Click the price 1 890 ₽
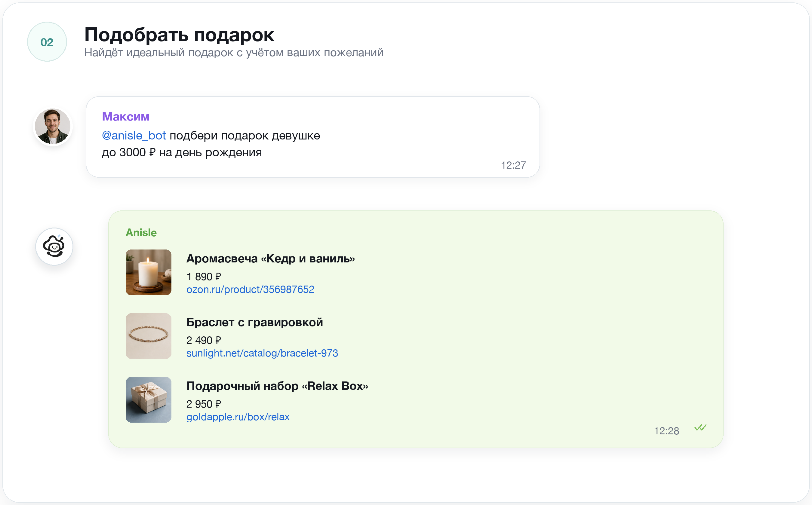 click(x=204, y=277)
